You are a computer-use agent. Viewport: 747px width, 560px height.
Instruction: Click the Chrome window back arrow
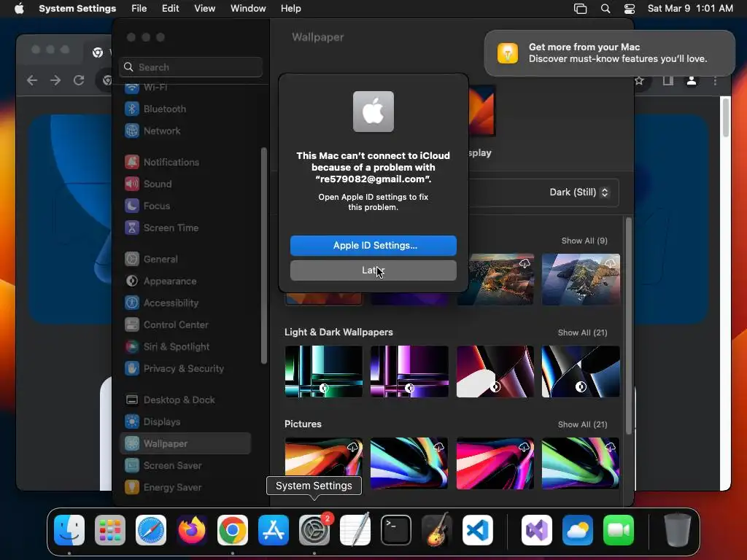[32, 80]
